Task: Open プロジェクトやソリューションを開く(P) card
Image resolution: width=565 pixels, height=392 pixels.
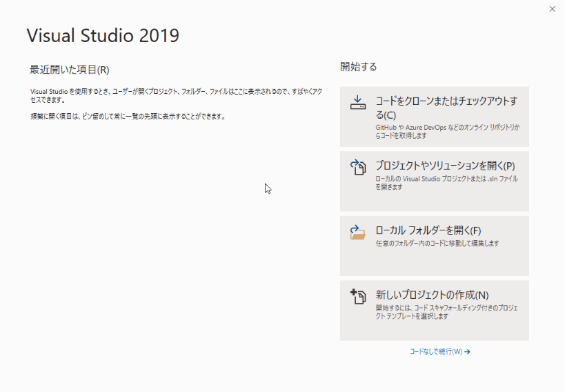Action: [x=434, y=182]
